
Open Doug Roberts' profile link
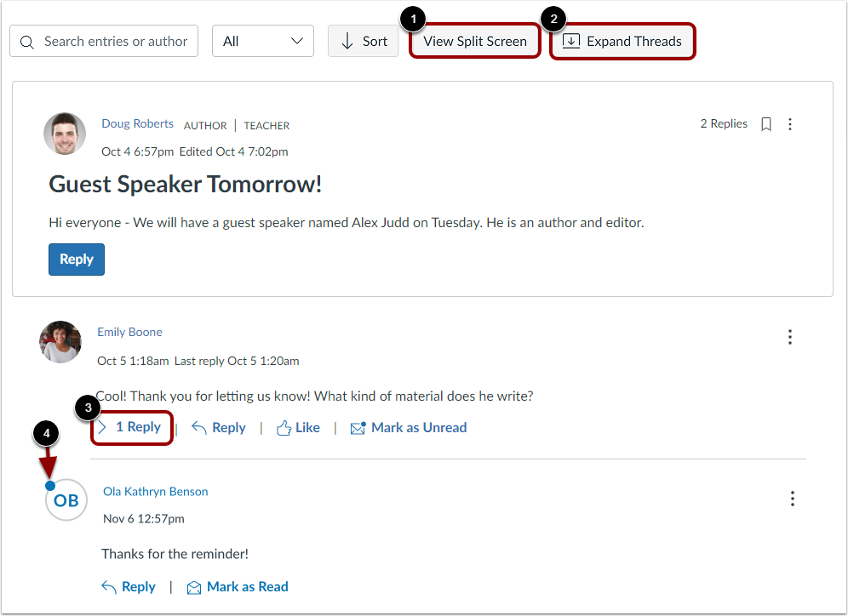point(137,123)
